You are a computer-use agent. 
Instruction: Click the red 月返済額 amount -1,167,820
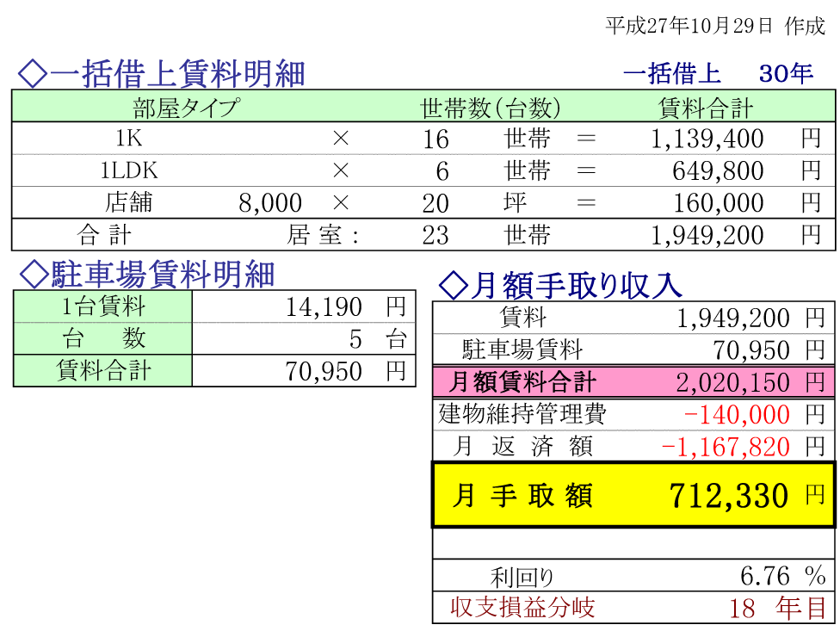[726, 447]
